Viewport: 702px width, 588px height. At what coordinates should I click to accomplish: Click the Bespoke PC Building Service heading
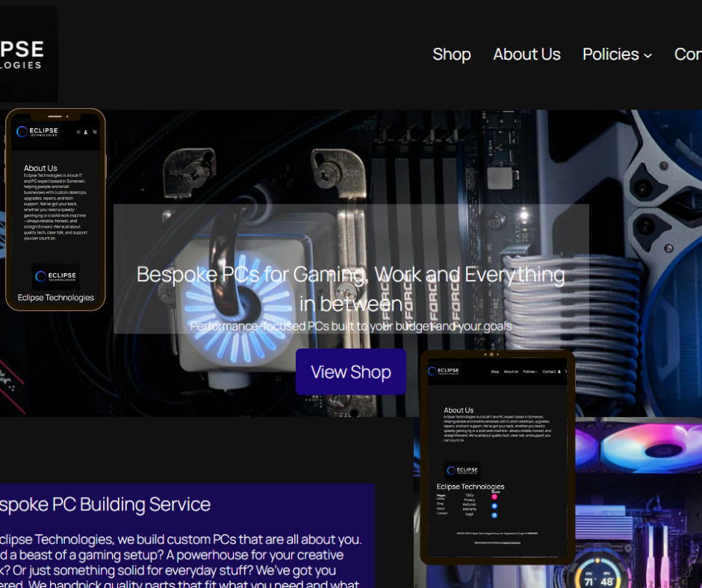click(105, 504)
